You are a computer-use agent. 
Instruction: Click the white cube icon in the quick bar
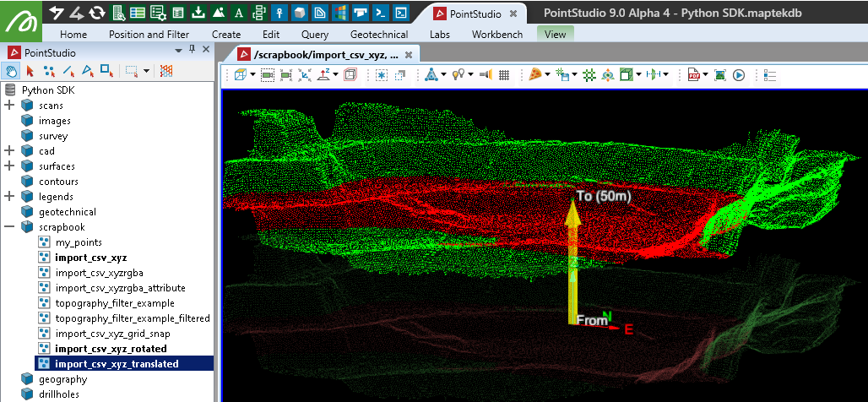pos(299,13)
